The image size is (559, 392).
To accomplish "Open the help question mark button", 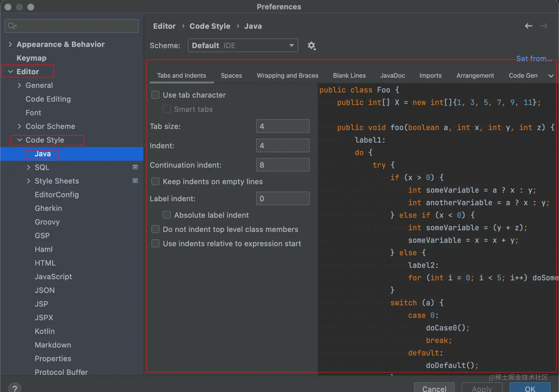I will pos(14,389).
